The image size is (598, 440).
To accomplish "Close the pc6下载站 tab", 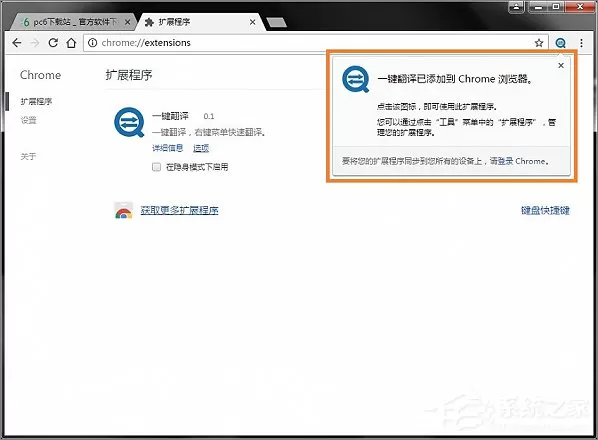I will [x=128, y=22].
